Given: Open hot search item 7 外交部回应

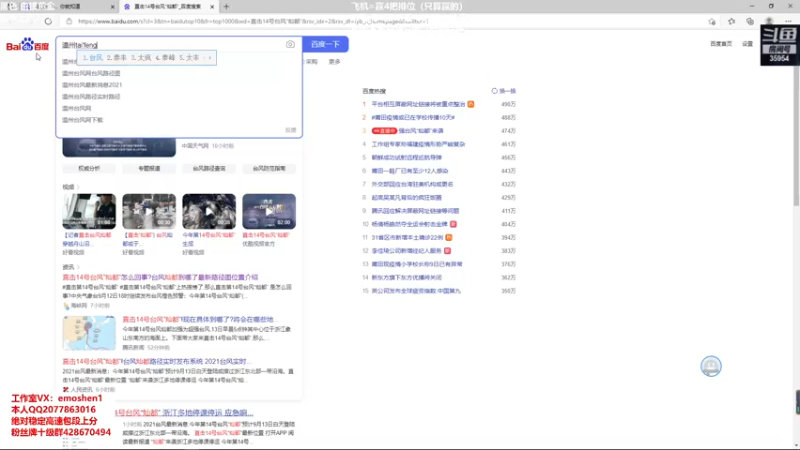Looking at the screenshot, I should point(412,184).
